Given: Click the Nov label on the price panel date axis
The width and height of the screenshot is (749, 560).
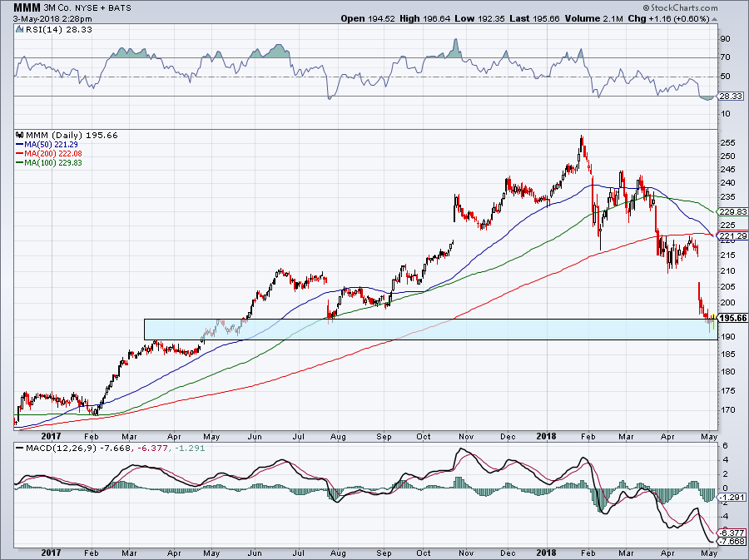Looking at the screenshot, I should [x=466, y=436].
